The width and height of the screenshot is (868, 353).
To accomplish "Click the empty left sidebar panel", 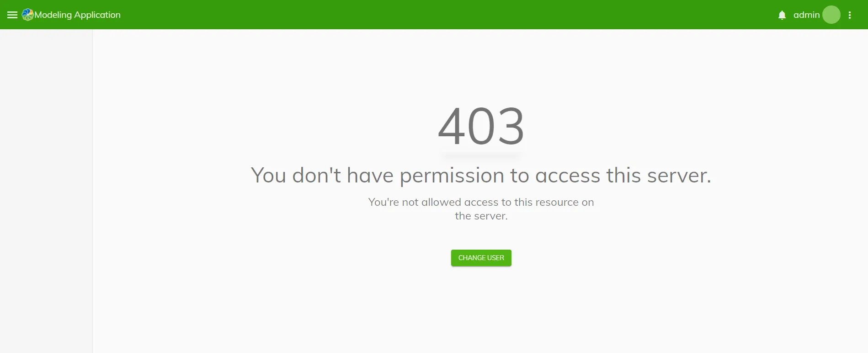I will [46, 191].
